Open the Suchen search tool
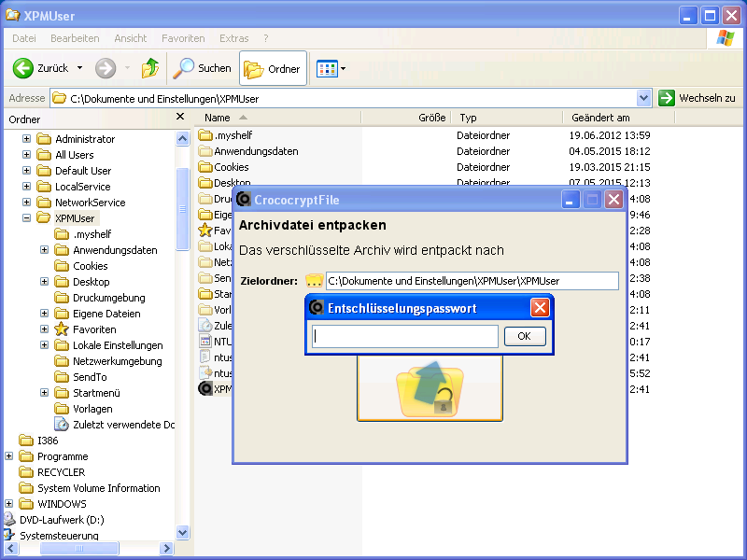 tap(202, 68)
